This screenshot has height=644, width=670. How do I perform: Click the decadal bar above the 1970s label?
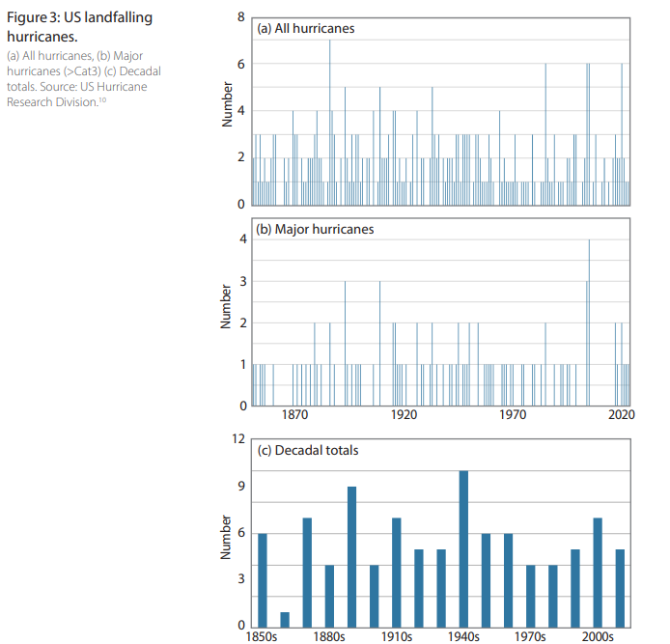click(x=531, y=596)
